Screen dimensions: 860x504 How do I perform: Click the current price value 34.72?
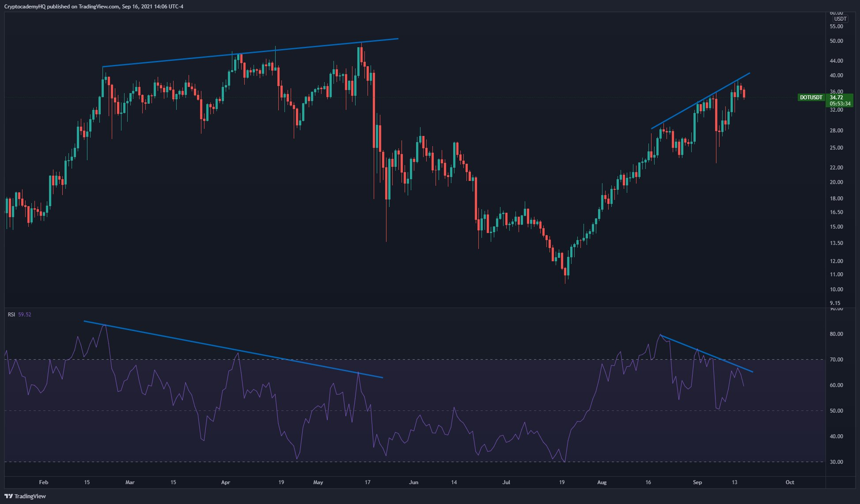(836, 98)
